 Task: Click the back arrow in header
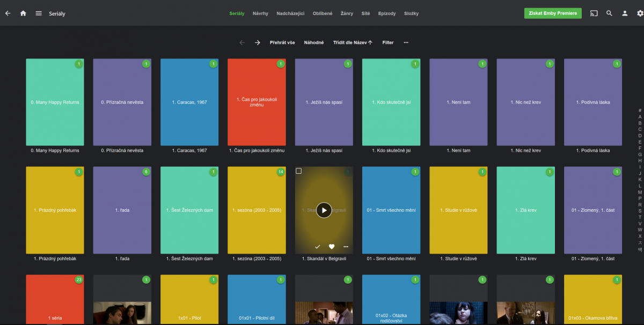point(8,13)
